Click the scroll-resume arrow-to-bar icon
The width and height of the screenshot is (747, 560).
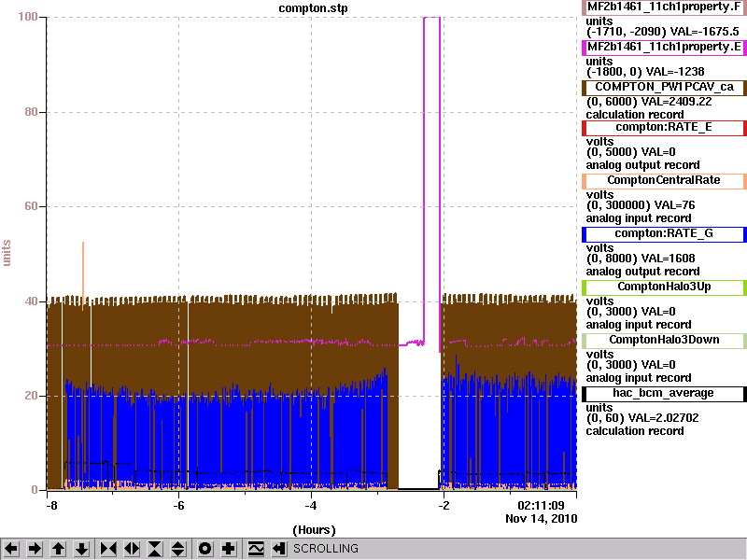(x=279, y=549)
